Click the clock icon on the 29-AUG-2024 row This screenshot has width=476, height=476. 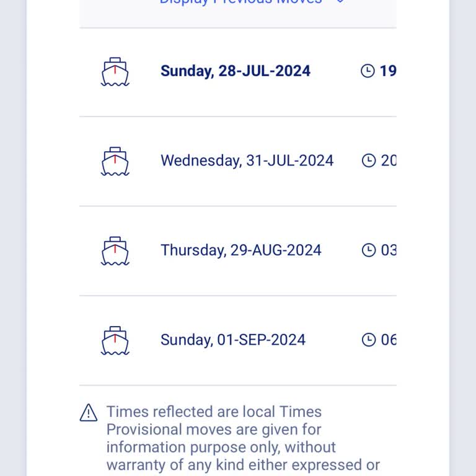click(x=368, y=250)
